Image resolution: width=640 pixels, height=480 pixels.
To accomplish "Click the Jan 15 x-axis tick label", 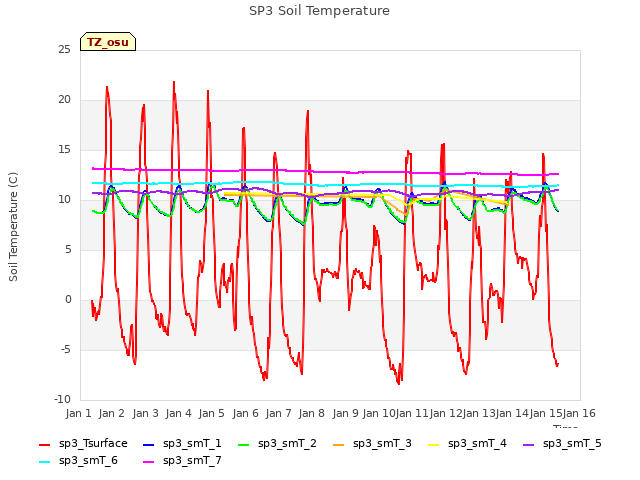I will click(x=545, y=413).
